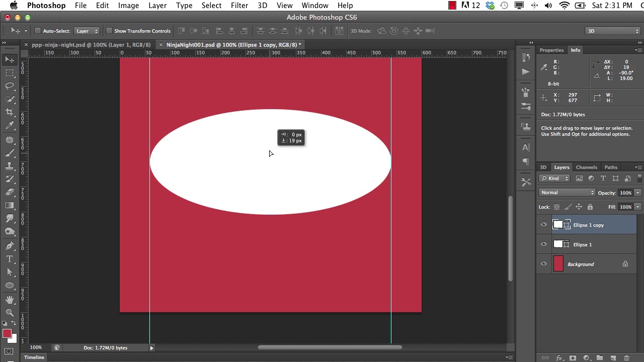The image size is (644, 362).
Task: Open the Normal blend mode dropdown
Action: point(567,193)
